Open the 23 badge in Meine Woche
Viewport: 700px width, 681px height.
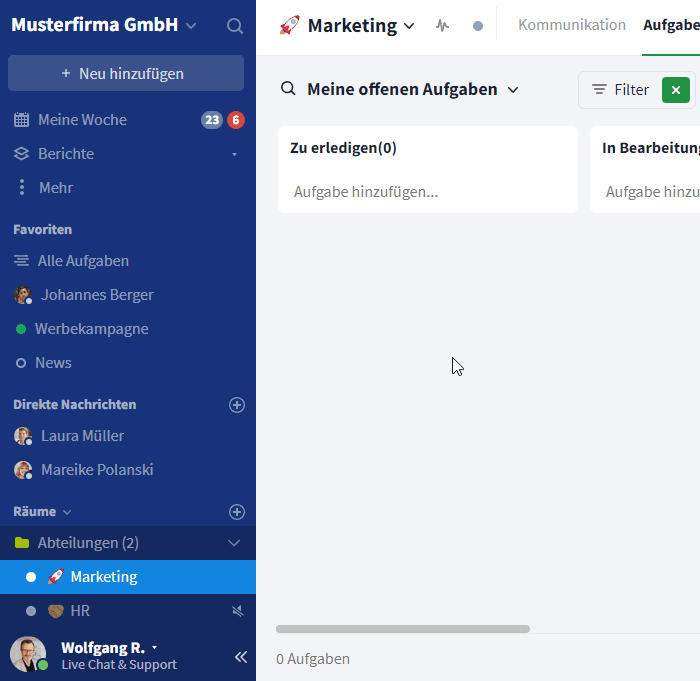point(212,120)
